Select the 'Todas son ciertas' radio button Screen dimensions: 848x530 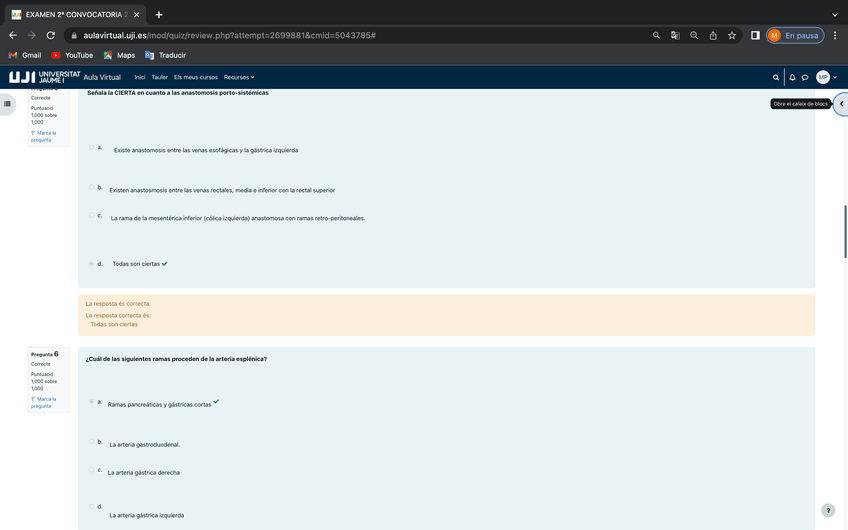pyautogui.click(x=92, y=264)
